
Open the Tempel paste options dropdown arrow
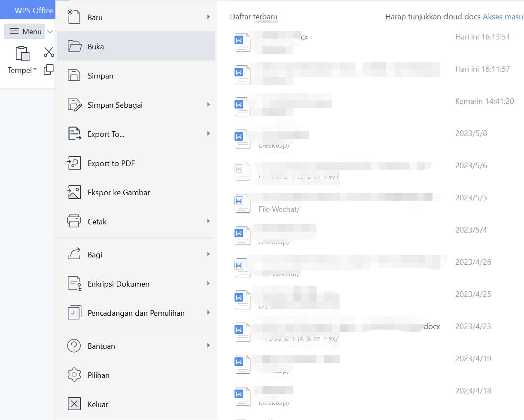(x=35, y=69)
